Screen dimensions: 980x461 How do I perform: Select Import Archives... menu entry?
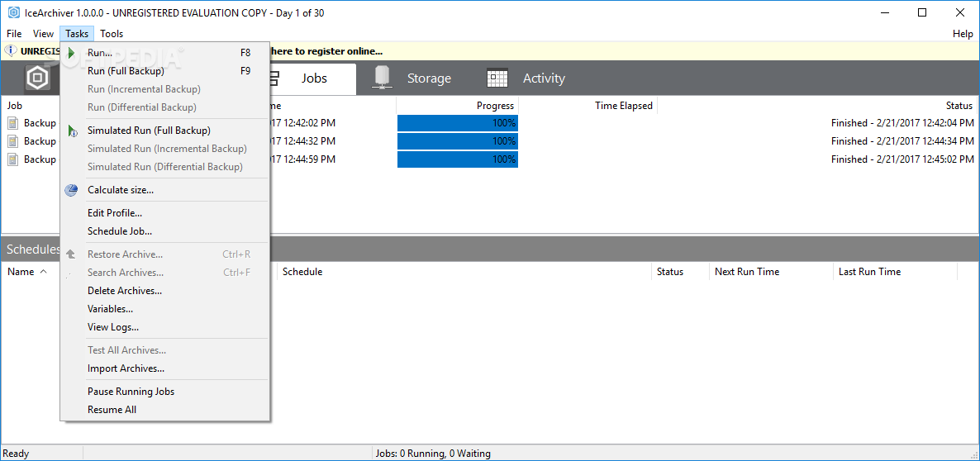165,368
